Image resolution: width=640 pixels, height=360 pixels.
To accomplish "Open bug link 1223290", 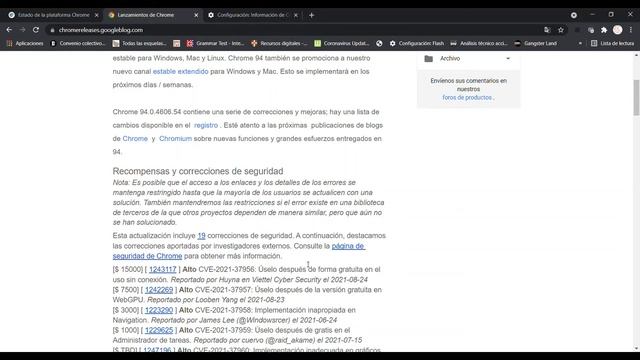I will coord(159,310).
